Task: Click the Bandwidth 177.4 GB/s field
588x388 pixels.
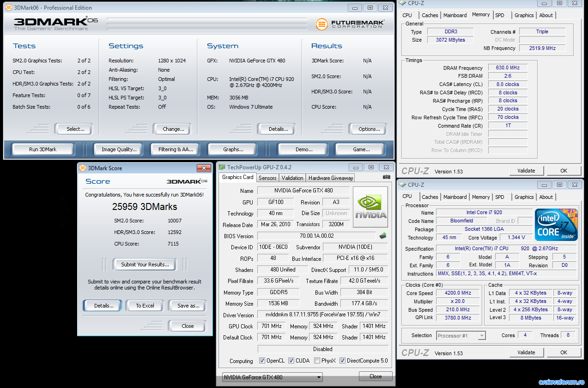Action: 364,304
